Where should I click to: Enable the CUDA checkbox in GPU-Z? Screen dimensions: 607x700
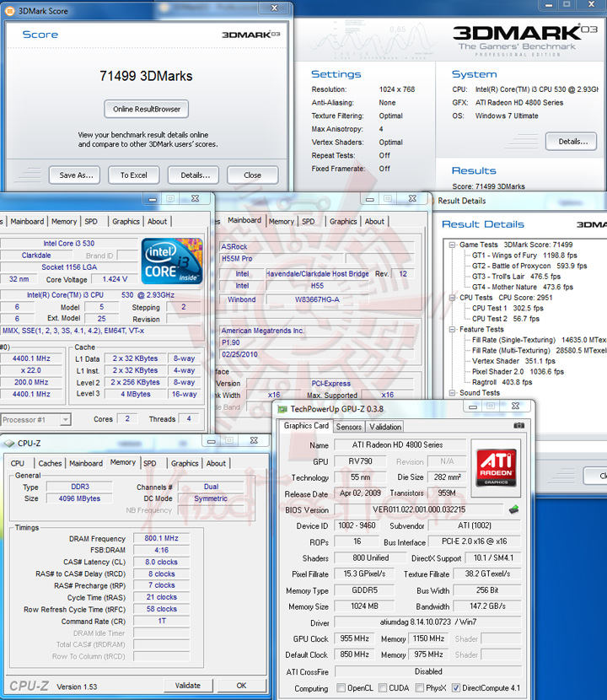[383, 687]
